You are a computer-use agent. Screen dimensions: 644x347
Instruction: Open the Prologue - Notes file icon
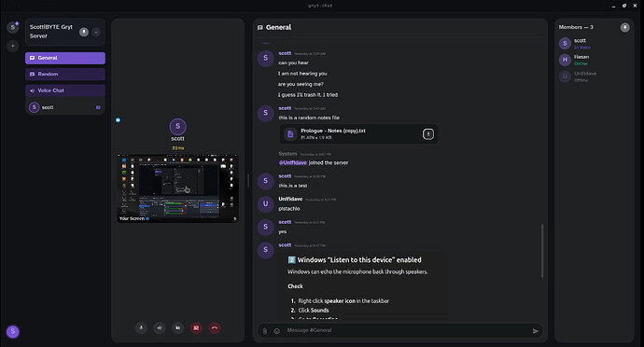[x=290, y=134]
